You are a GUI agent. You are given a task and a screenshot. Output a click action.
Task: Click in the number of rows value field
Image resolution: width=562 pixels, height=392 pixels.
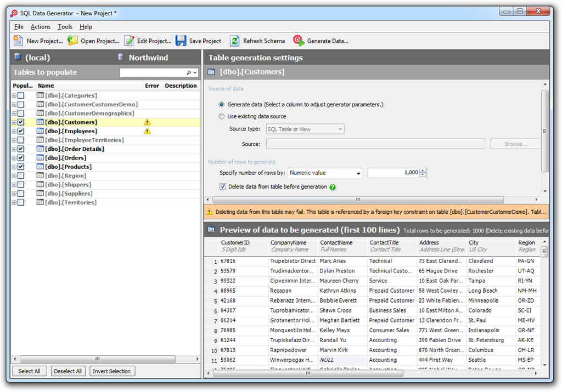tap(394, 173)
